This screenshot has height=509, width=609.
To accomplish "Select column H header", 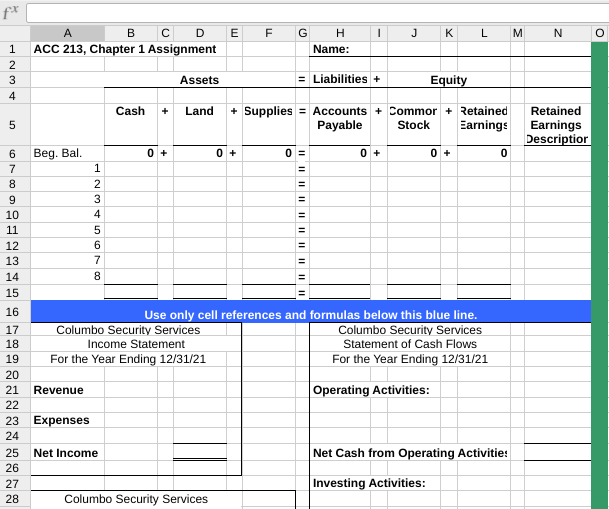I will pyautogui.click(x=340, y=33).
